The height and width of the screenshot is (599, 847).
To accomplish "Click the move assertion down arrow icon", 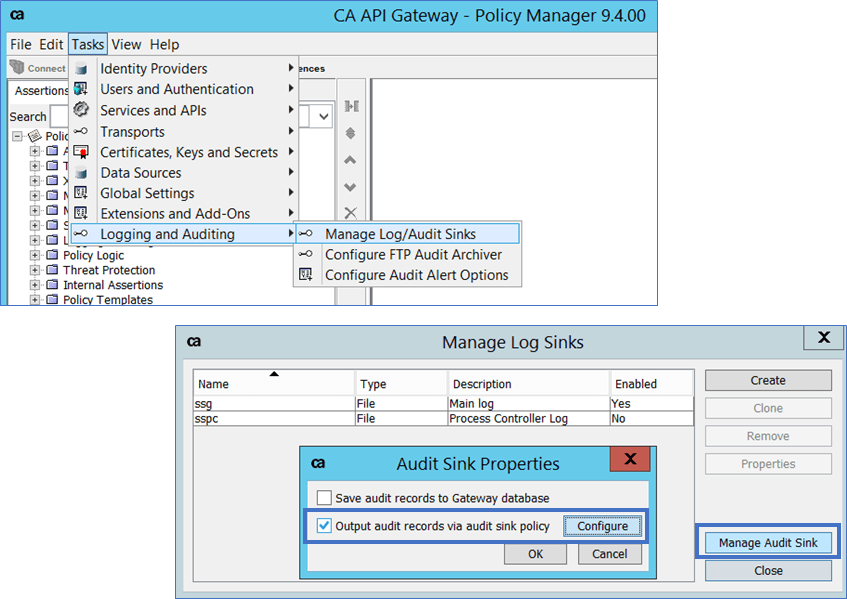I will point(350,187).
